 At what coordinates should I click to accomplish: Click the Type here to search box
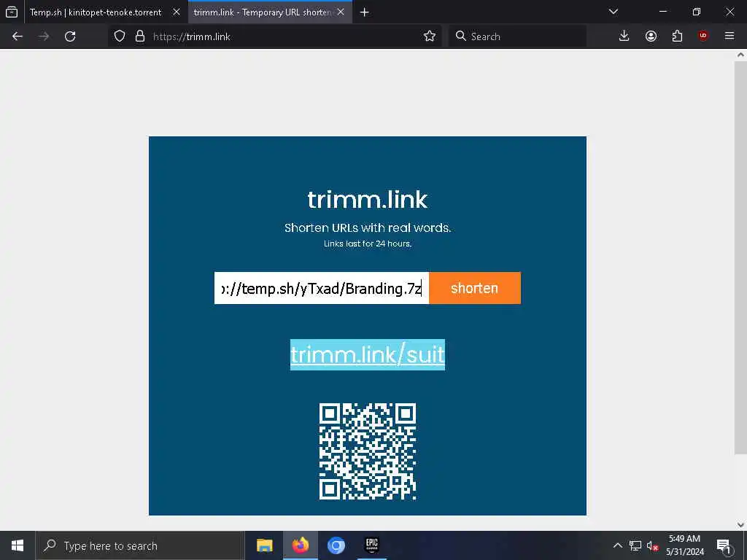pos(139,545)
